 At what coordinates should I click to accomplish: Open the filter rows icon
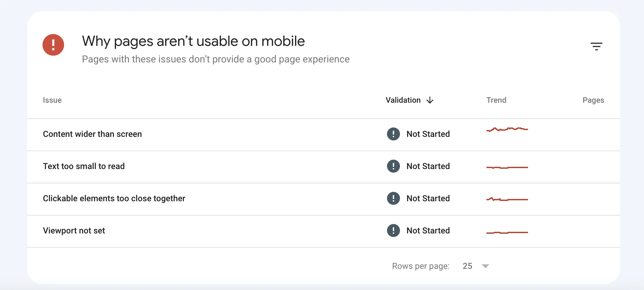pos(596,46)
